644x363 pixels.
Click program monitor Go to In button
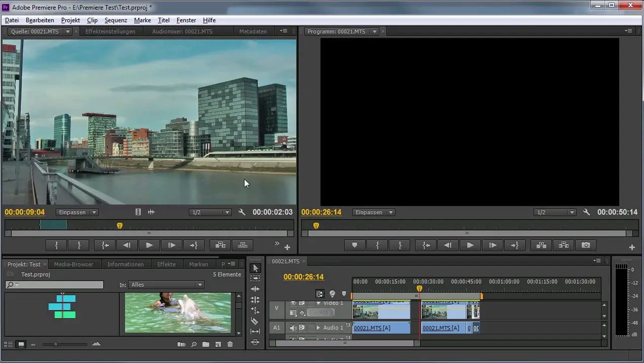[x=426, y=245]
